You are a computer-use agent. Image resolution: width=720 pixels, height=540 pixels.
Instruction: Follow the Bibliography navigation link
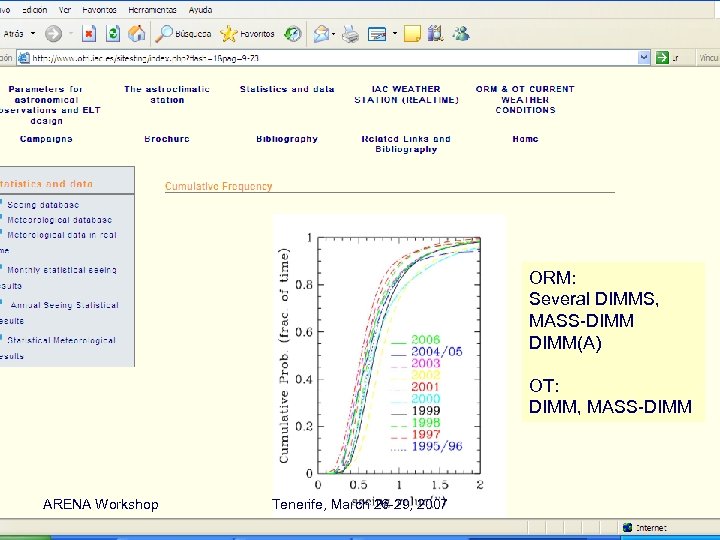(287, 139)
